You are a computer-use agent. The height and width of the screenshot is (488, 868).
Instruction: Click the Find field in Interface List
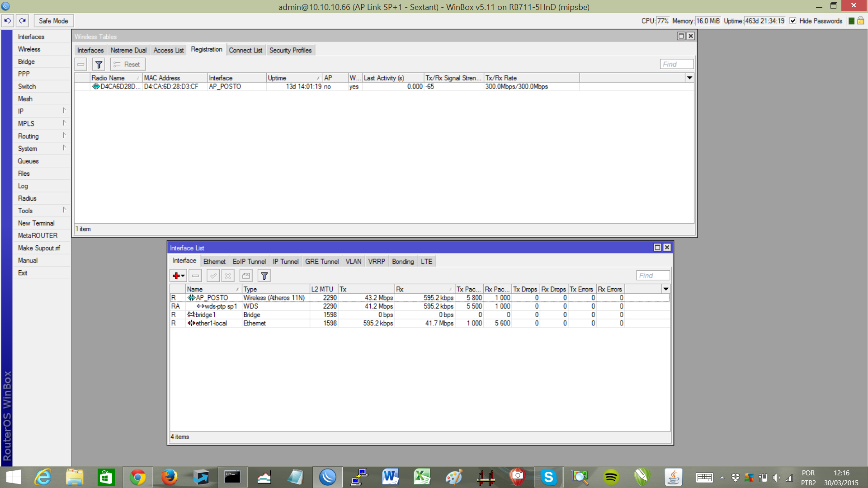(653, 276)
